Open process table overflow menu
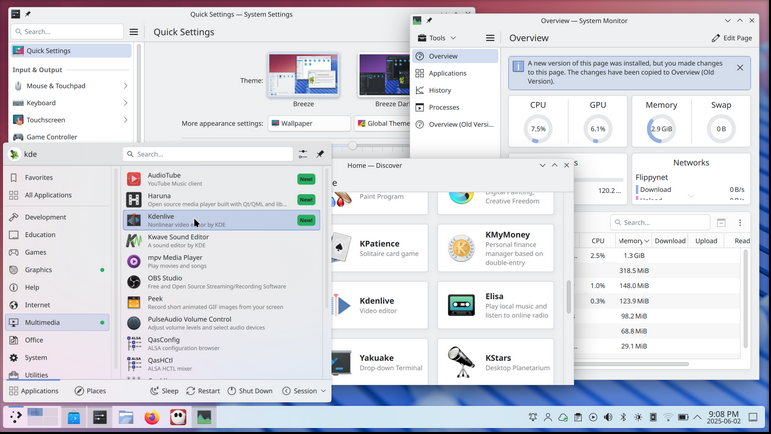 click(740, 223)
